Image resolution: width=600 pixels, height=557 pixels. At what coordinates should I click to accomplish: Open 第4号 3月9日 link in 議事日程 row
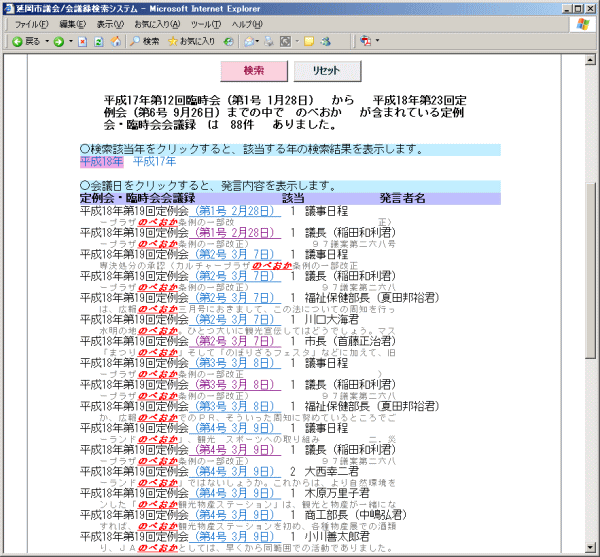click(x=235, y=428)
